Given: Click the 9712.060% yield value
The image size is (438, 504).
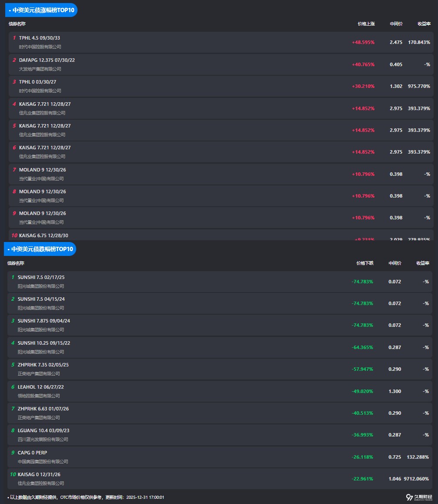Looking at the screenshot, I should (x=416, y=479).
